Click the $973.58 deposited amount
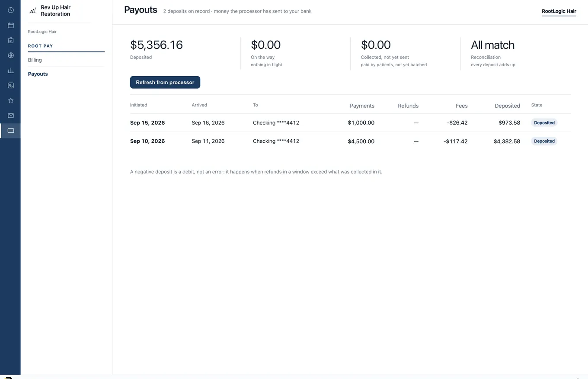The width and height of the screenshot is (588, 379). (x=509, y=123)
